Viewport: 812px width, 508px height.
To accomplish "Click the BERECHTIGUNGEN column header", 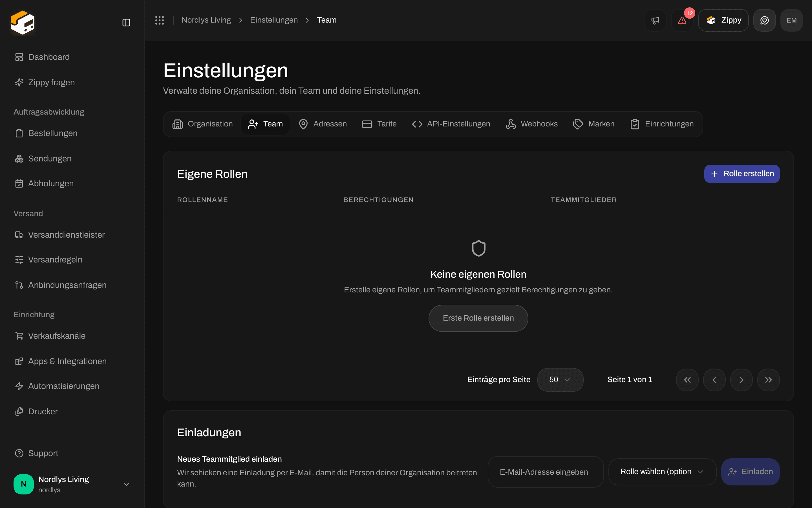I will click(378, 200).
